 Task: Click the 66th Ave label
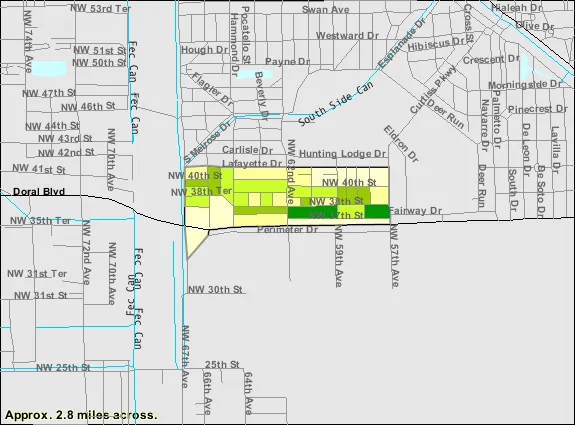pyautogui.click(x=208, y=393)
